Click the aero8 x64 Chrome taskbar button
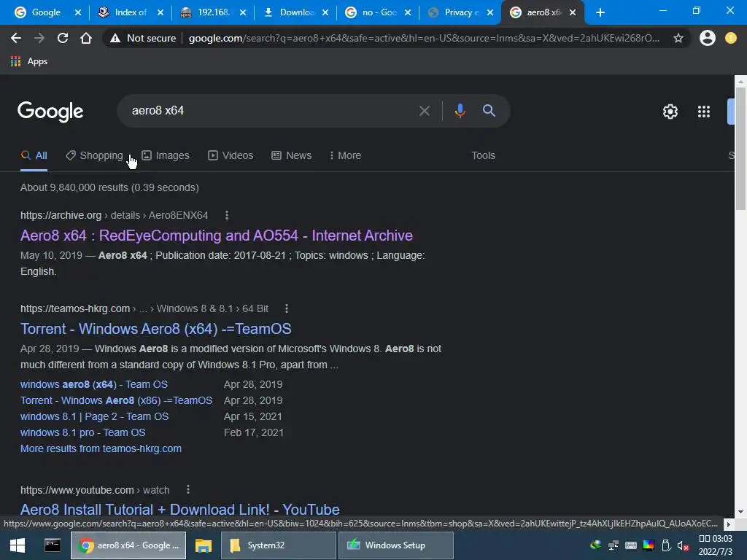Viewport: 747px width, 560px height. click(x=128, y=545)
